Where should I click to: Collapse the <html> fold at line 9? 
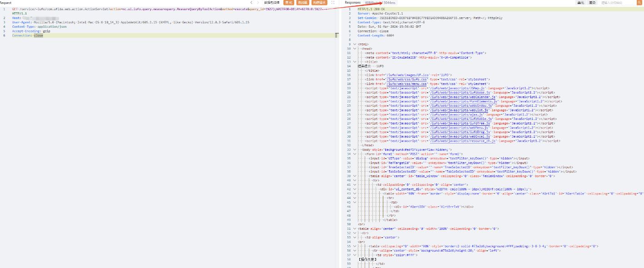[355, 45]
